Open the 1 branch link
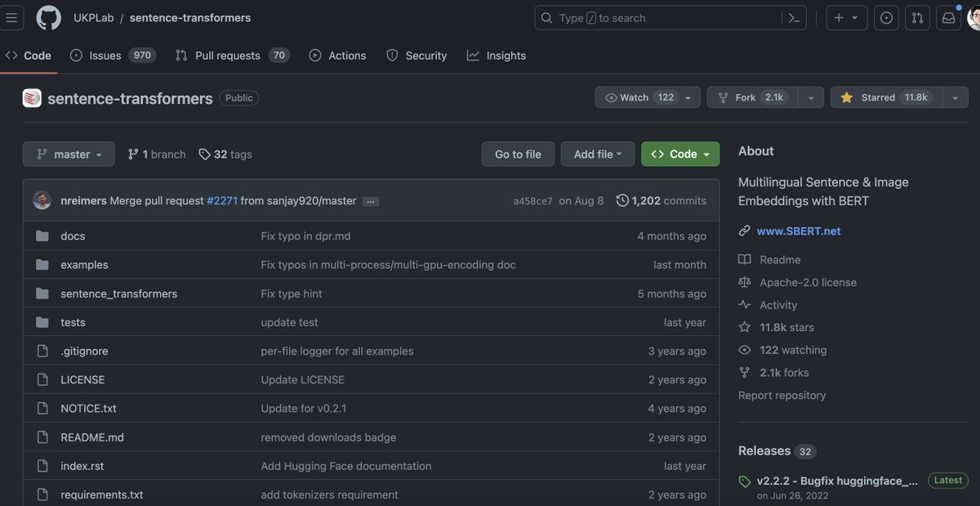 (157, 154)
